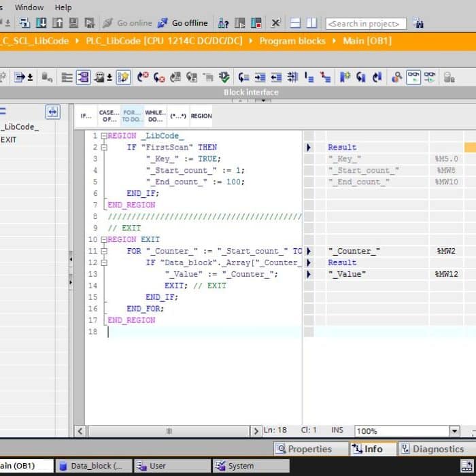Open the 100% zoom dropdown arrow
The image size is (476, 476).
point(454,430)
